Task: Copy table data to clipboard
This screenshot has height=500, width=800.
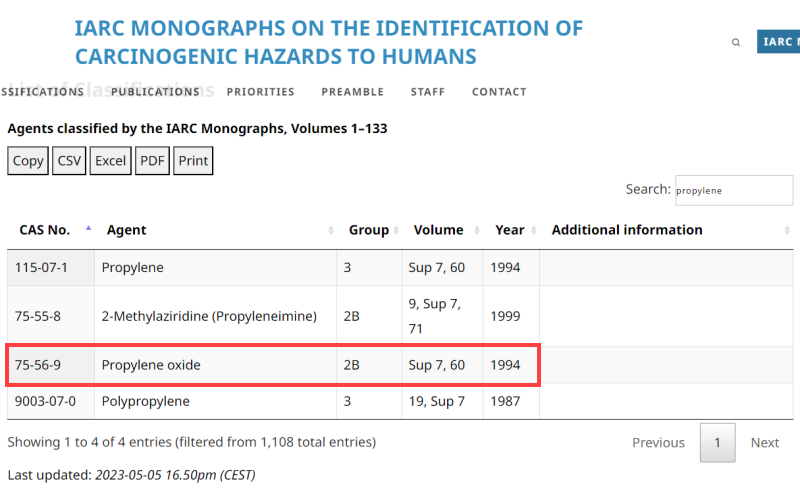Action: [28, 161]
